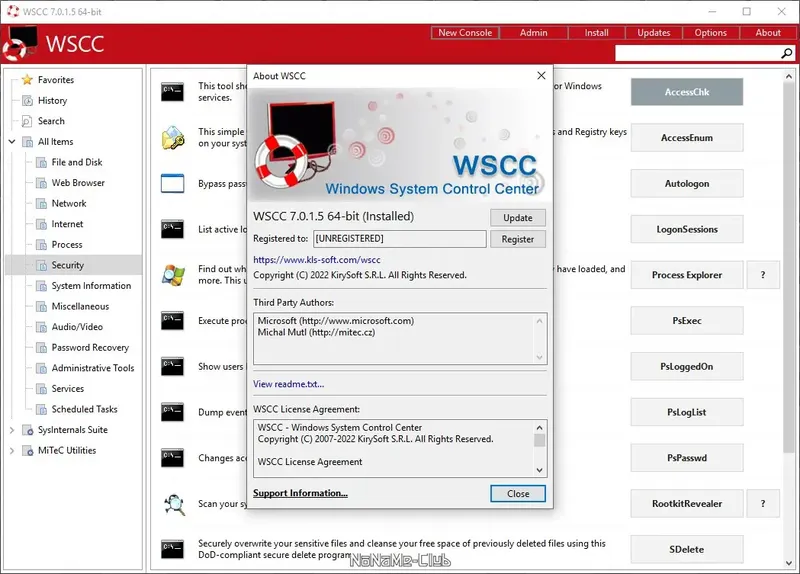
Task: Click the Process category icon
Action: pos(41,244)
